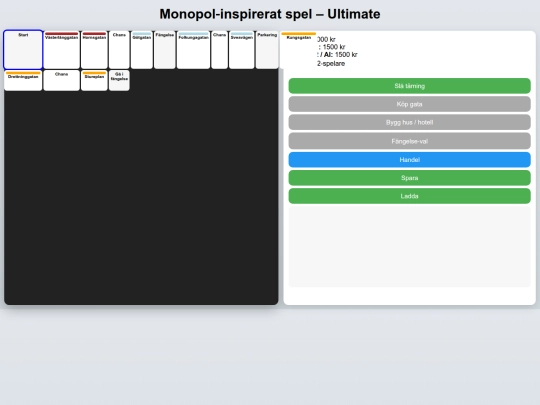Image resolution: width=540 pixels, height=405 pixels.
Task: Select the Sveavägen street tile
Action: (242, 50)
